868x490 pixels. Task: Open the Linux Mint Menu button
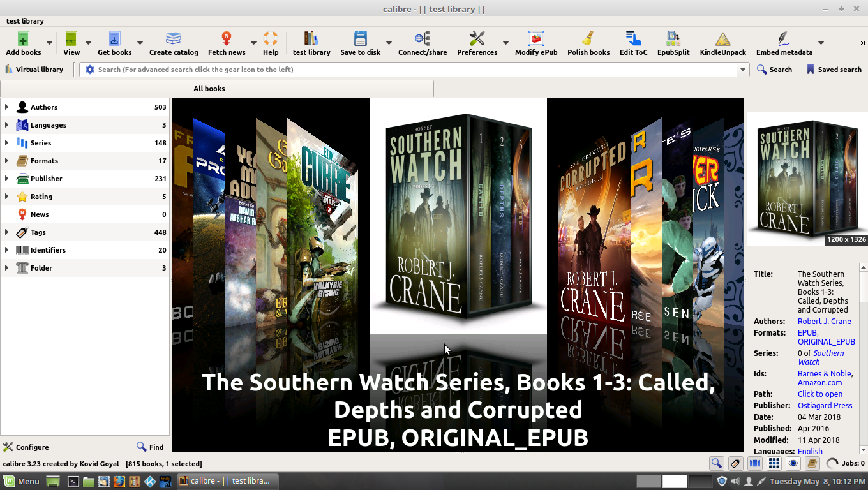pyautogui.click(x=21, y=481)
